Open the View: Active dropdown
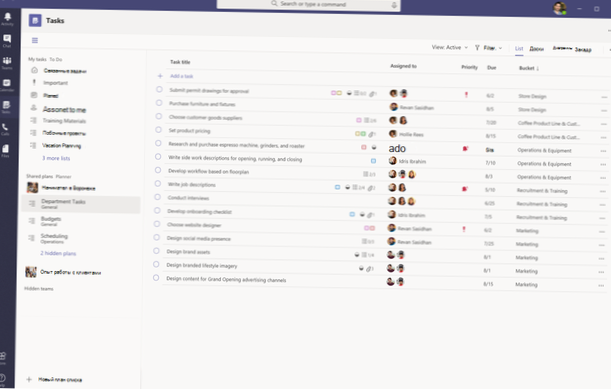The height and width of the screenshot is (389, 611). pyautogui.click(x=450, y=47)
